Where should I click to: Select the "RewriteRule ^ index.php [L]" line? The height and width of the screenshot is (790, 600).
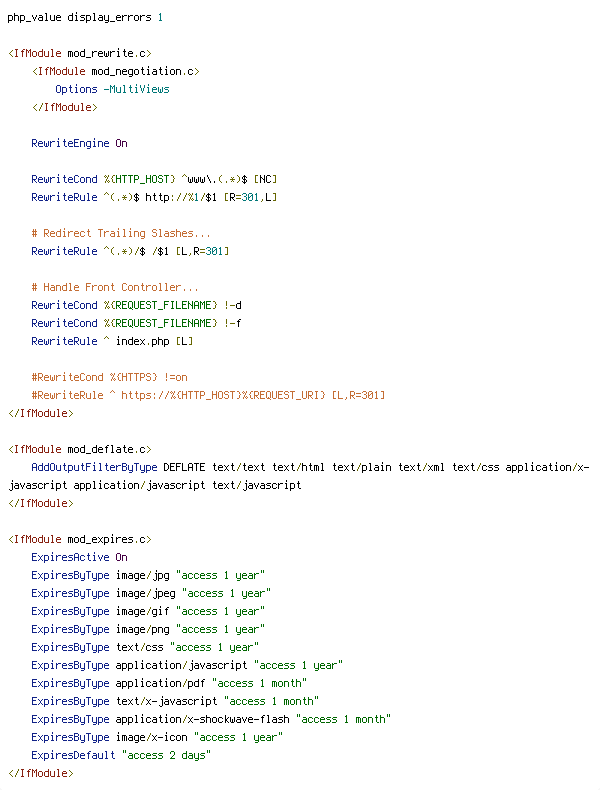click(112, 341)
